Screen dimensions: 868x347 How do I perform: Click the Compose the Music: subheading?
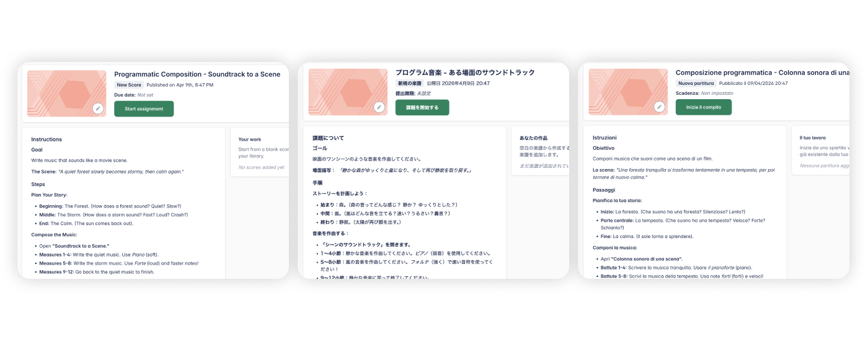tap(55, 234)
